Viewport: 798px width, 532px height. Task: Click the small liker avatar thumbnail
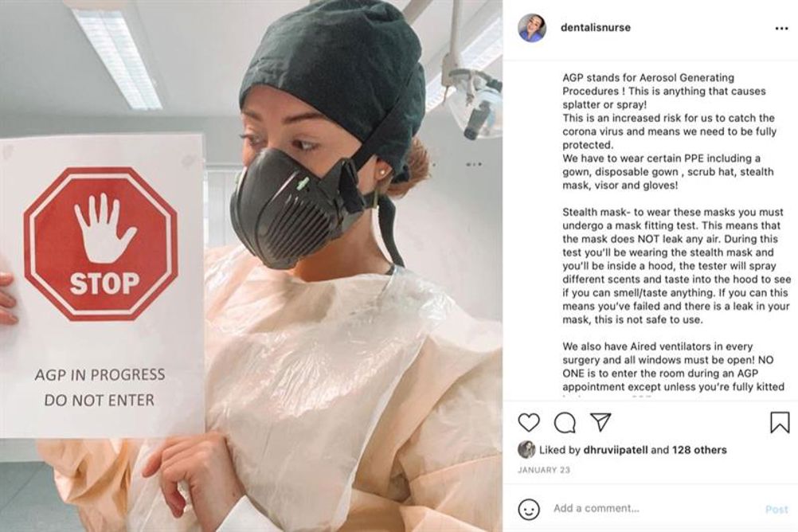pyautogui.click(x=526, y=450)
